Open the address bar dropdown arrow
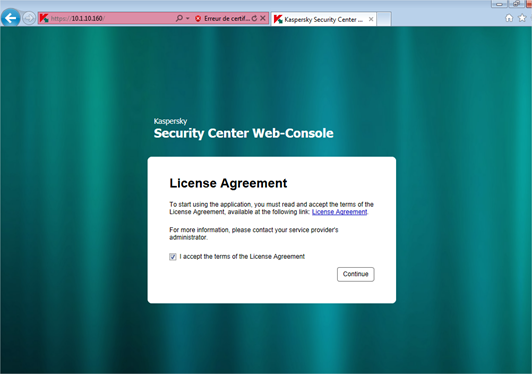 pos(188,18)
